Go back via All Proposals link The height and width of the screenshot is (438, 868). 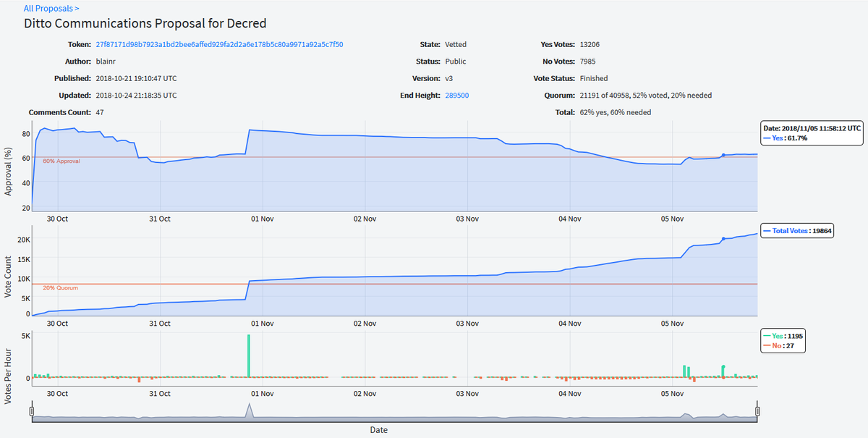pyautogui.click(x=51, y=9)
